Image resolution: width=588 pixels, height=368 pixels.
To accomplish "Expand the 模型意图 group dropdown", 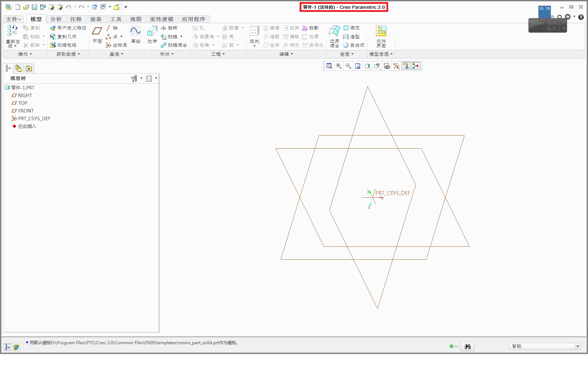I will click(x=381, y=54).
